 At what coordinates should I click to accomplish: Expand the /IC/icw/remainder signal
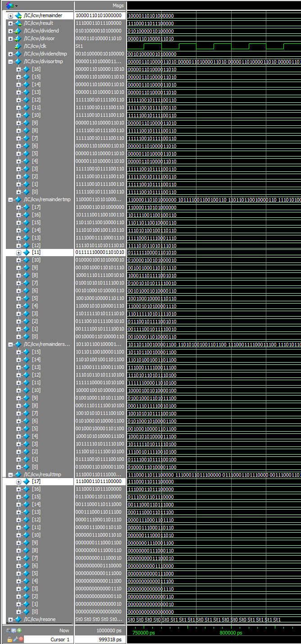point(10,15)
